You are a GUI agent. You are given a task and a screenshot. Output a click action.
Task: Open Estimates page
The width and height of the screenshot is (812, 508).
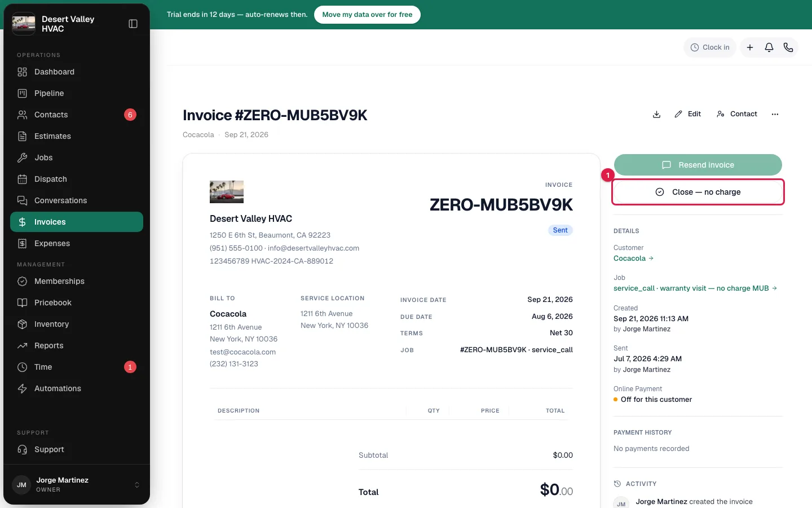tap(77, 136)
